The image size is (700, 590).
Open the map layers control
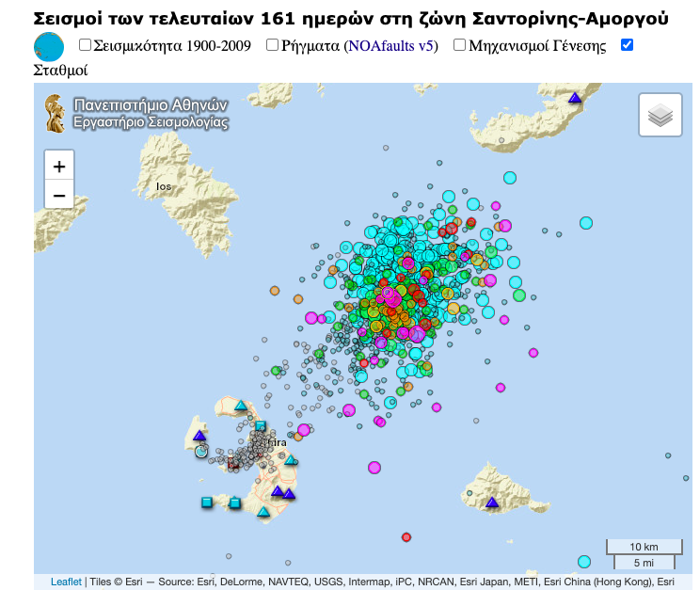click(660, 115)
